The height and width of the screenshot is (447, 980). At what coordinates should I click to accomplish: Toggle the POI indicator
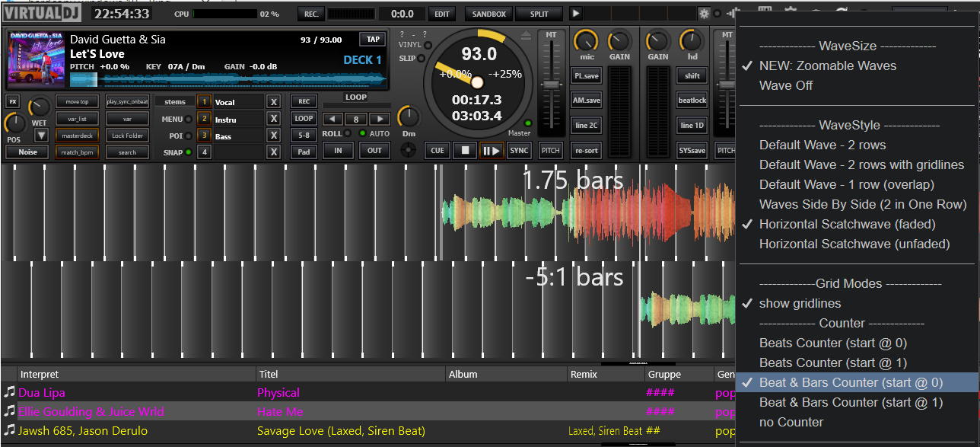pos(188,136)
